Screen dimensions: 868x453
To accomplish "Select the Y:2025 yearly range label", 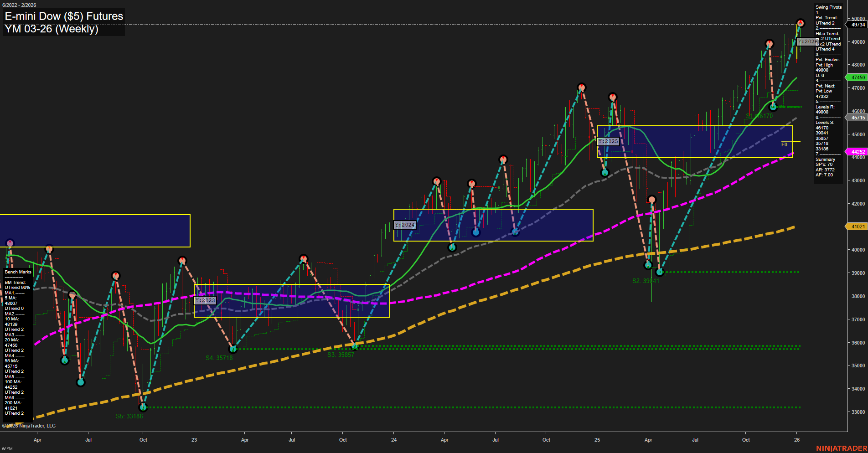I will click(x=608, y=141).
